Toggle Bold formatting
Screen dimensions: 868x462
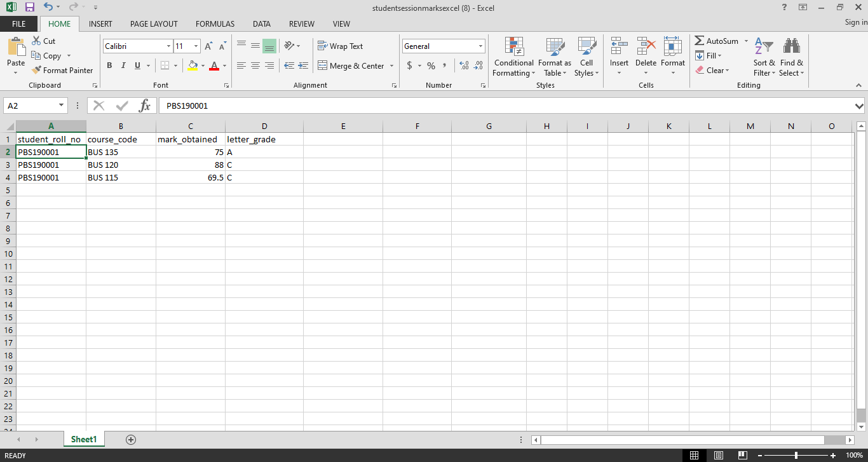(109, 65)
